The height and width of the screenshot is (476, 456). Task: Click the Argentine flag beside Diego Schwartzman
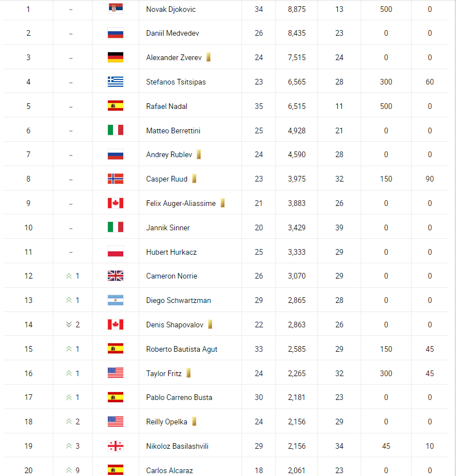coord(115,300)
